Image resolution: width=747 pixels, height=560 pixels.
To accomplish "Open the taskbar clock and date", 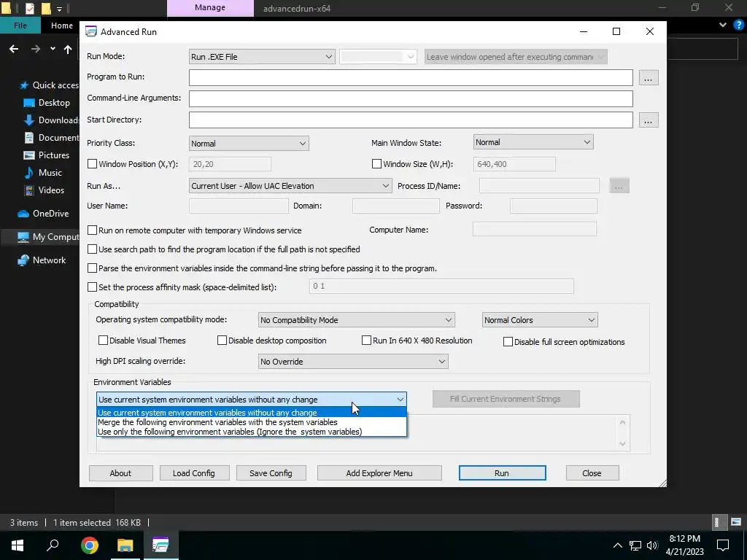I will point(684,545).
